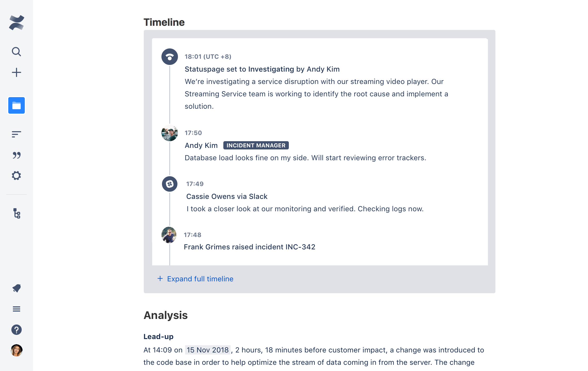Click the notifications megaphone icon
Viewport: 588px width, 371px height.
click(17, 288)
